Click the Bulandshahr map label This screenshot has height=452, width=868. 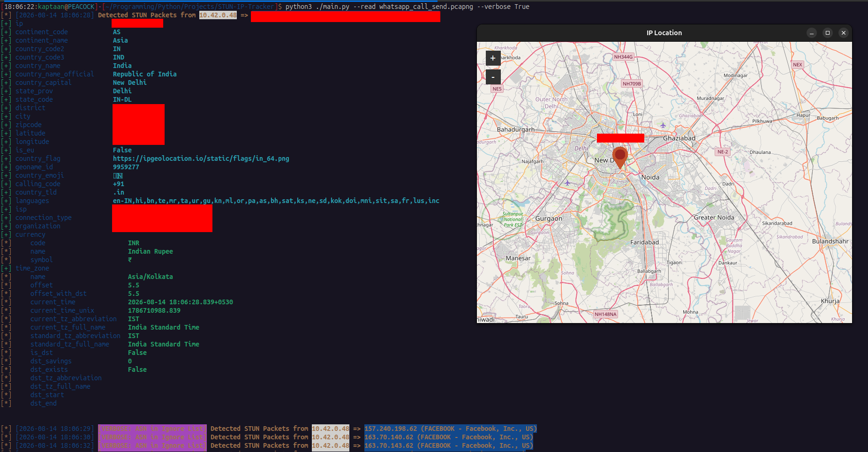pos(830,241)
